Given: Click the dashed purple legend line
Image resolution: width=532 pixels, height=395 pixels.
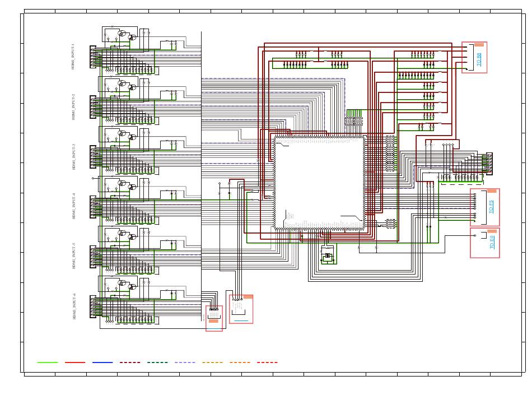Looking at the screenshot, I should (x=185, y=363).
